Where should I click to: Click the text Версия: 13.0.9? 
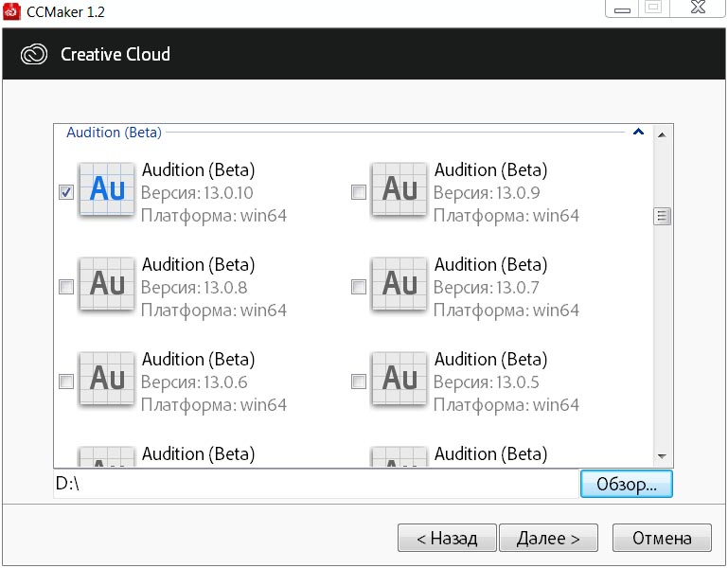487,192
